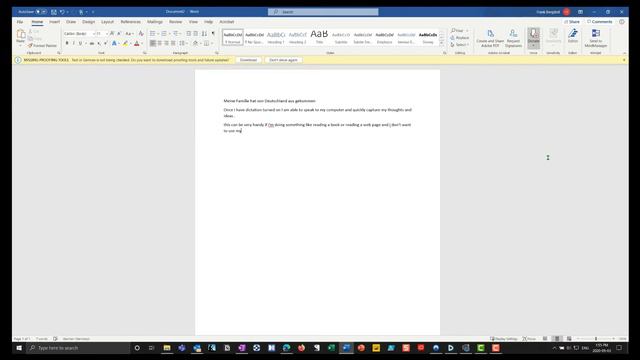
Task: Click Don't show again button
Action: (283, 60)
